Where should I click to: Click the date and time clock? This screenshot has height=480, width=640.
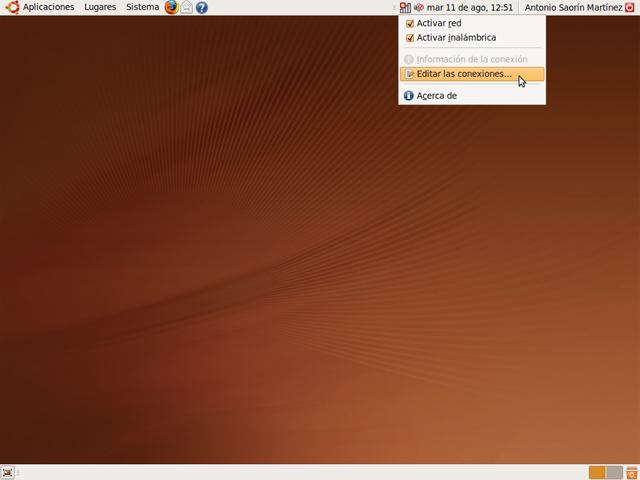coord(470,7)
